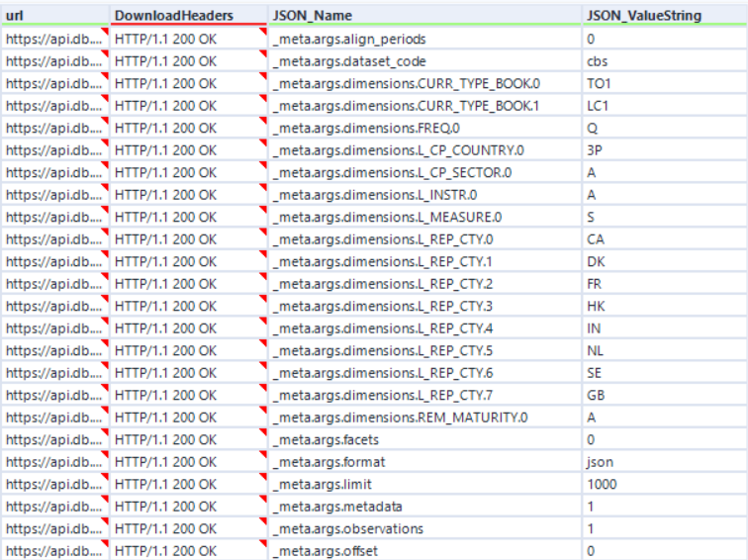Viewport: 748px width, 560px height.
Task: Sort by the url column header
Action: coord(55,15)
